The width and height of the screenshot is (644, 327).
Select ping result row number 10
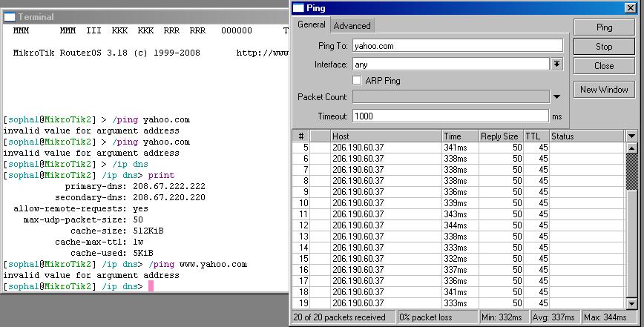[459, 202]
